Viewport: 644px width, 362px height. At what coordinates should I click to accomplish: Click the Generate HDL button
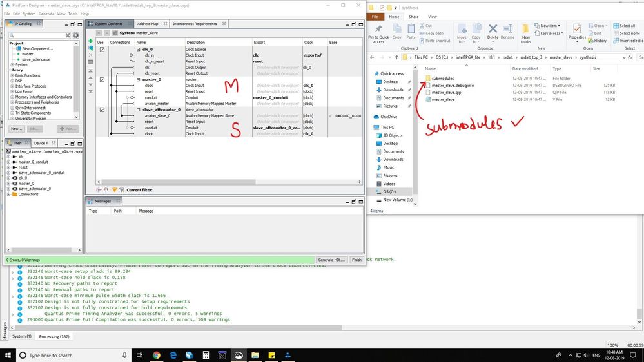tap(331, 260)
